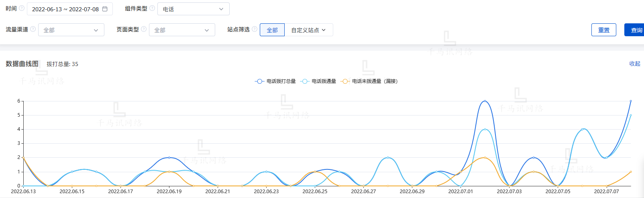
Task: Click the peak data point on 2022.07.02
Action: coord(485,101)
